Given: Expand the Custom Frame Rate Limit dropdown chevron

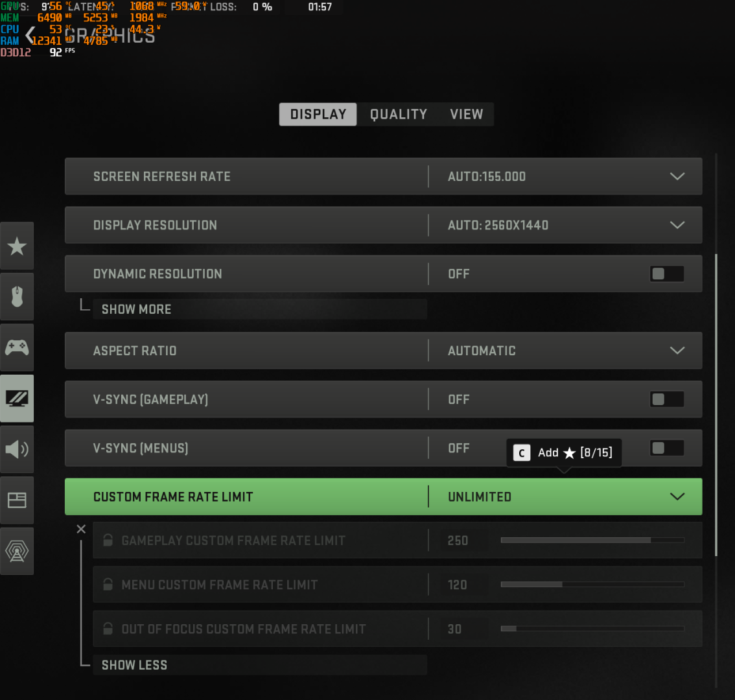Looking at the screenshot, I should pyautogui.click(x=677, y=496).
